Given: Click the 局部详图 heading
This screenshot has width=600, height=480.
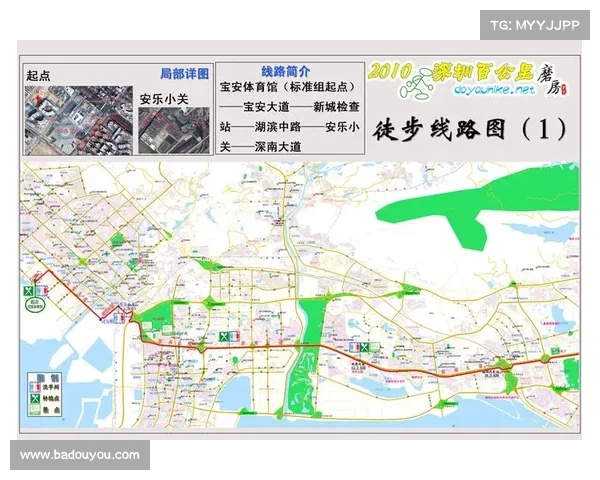Looking at the screenshot, I should pyautogui.click(x=184, y=73).
